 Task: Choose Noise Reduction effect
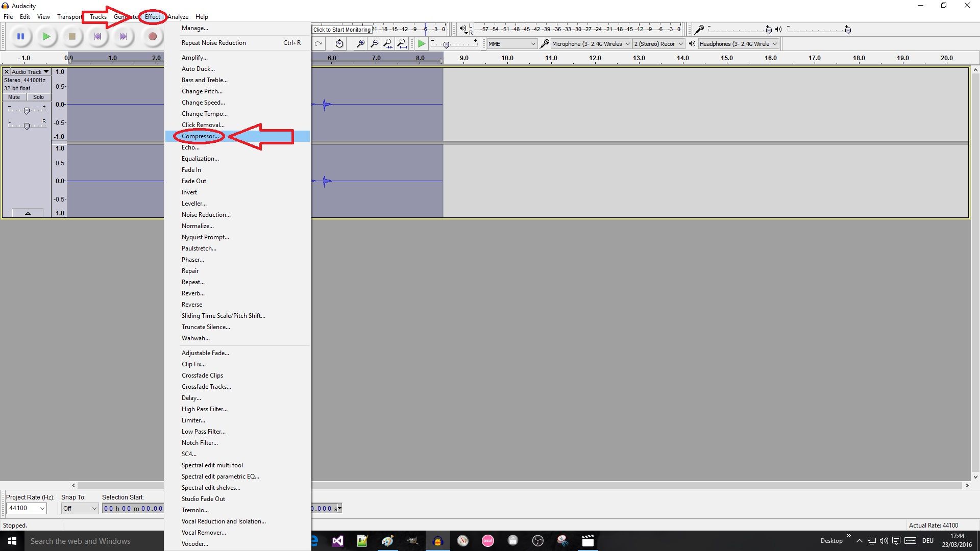click(206, 214)
